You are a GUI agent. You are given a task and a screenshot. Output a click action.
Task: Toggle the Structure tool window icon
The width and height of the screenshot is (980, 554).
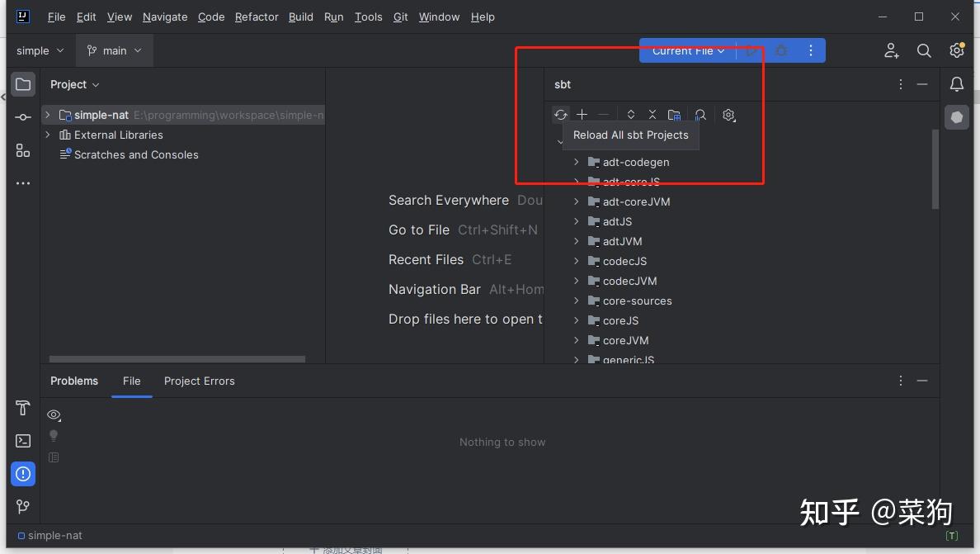(x=22, y=149)
